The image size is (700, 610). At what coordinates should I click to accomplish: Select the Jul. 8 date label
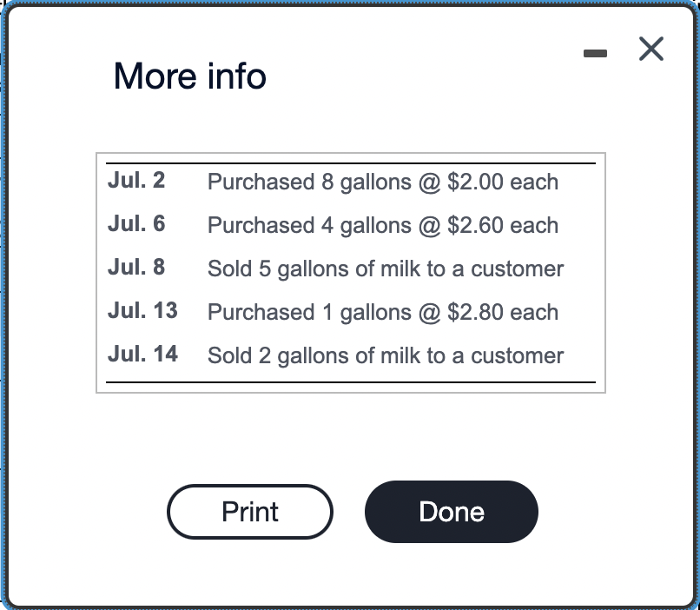coord(135,268)
